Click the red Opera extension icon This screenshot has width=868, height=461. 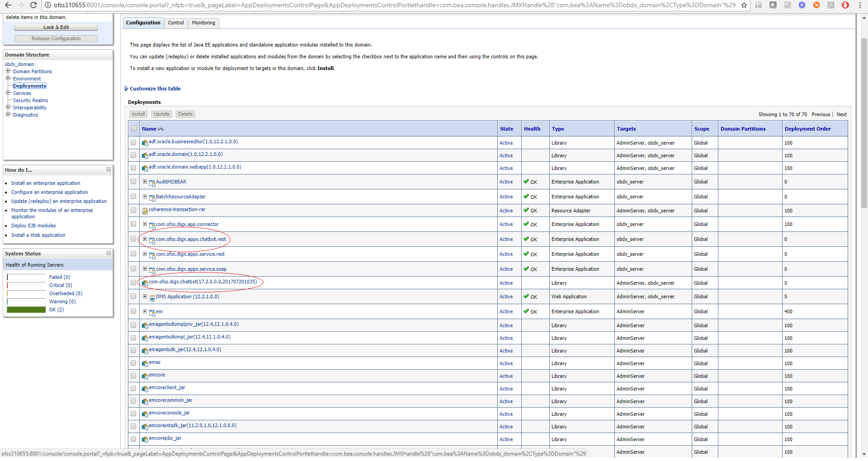tap(845, 5)
